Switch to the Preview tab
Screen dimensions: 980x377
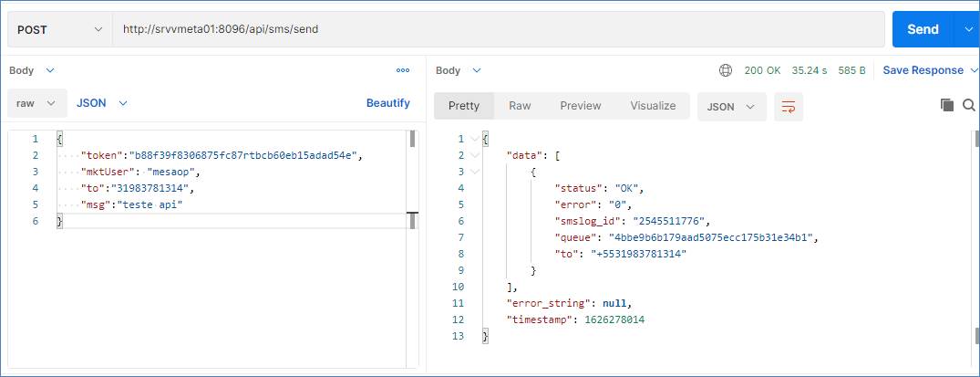coord(581,106)
